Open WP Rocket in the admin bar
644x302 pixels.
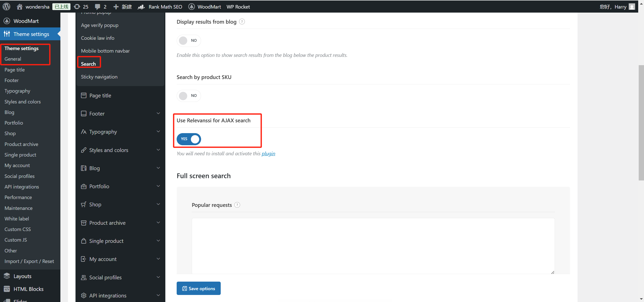point(238,7)
